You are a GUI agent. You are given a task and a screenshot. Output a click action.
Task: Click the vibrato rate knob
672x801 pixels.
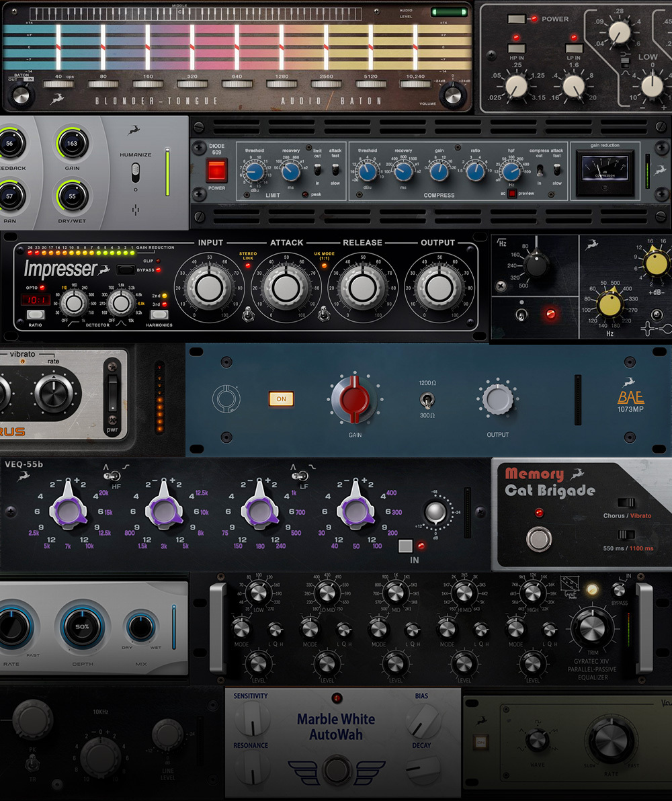click(54, 393)
